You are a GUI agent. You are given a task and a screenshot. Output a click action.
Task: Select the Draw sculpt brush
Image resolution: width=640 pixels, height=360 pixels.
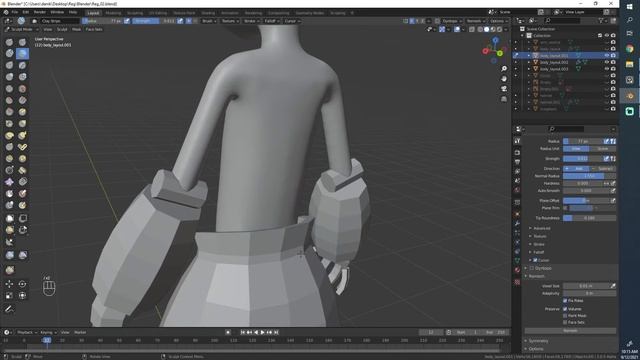(x=9, y=42)
